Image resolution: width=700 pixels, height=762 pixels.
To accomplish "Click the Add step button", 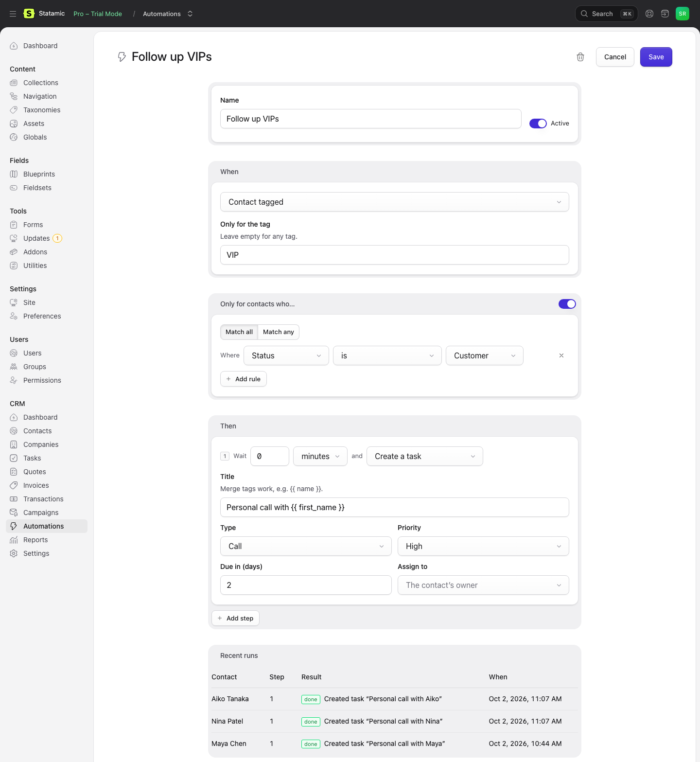I will click(x=235, y=618).
